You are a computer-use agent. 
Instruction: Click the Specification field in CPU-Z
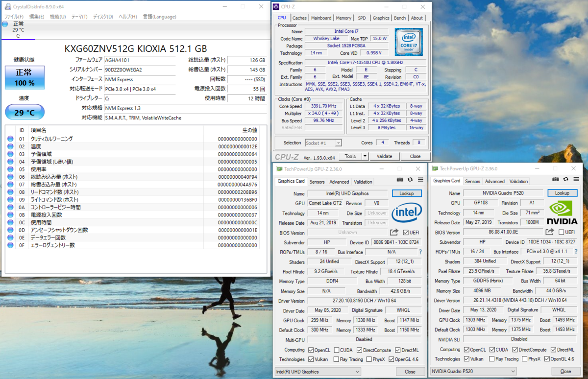pyautogui.click(x=366, y=63)
